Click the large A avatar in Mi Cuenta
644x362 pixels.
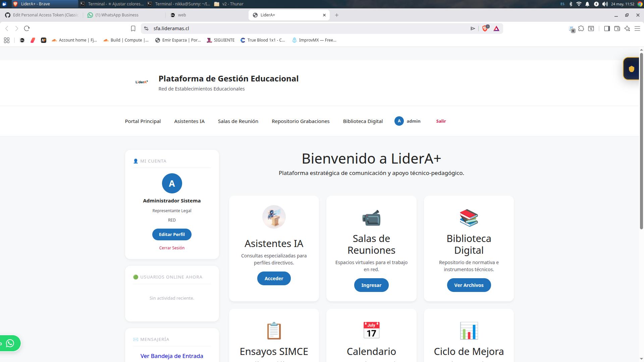click(172, 183)
